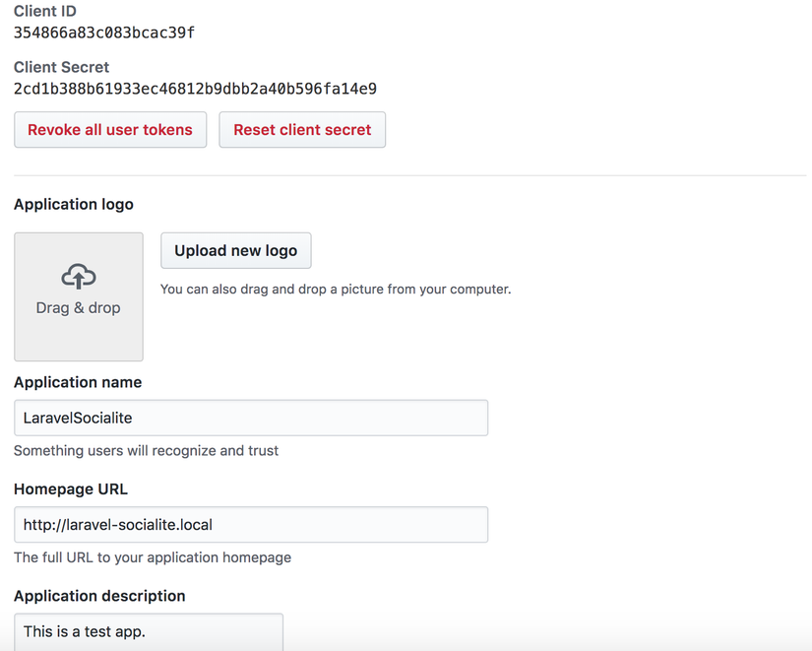Click the Application description label
This screenshot has width=812, height=651.
click(99, 596)
